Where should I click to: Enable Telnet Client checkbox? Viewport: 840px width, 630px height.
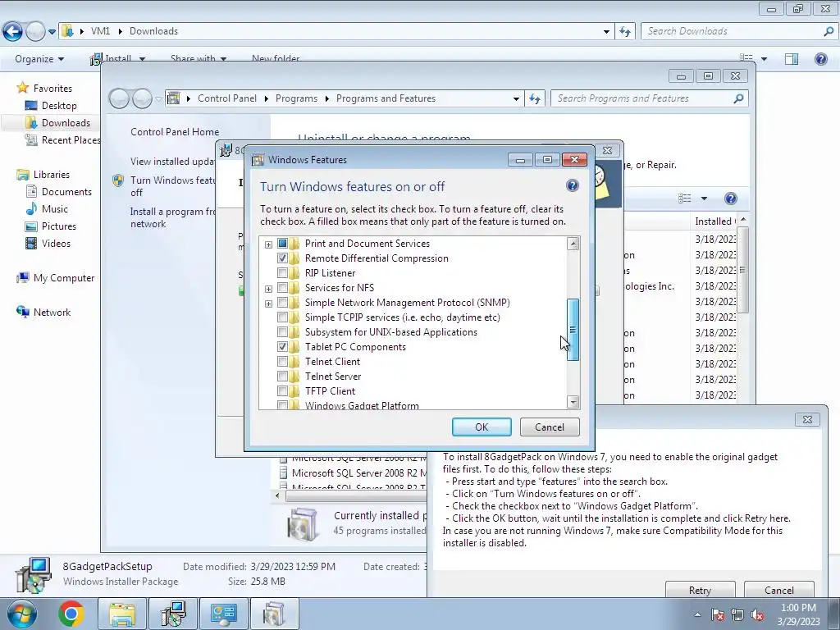pos(282,362)
